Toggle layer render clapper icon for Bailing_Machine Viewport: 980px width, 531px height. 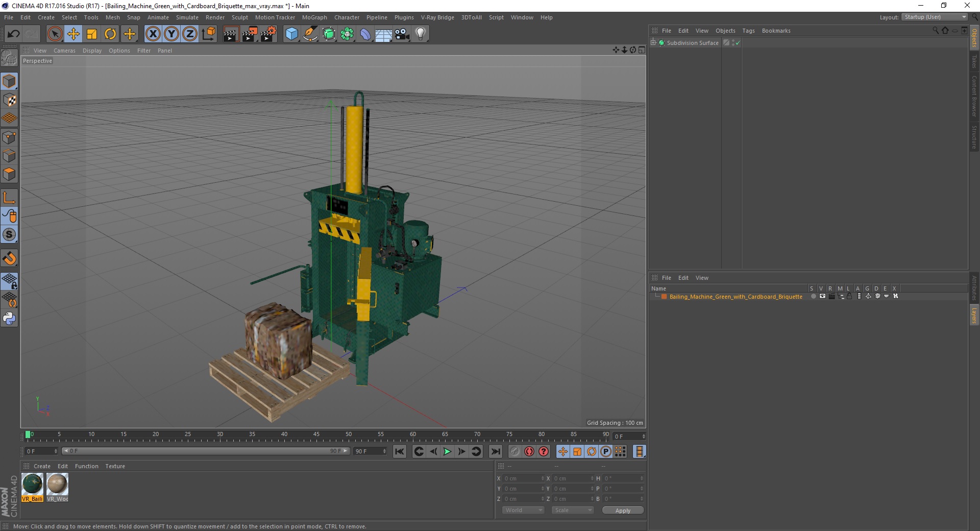pyautogui.click(x=831, y=296)
